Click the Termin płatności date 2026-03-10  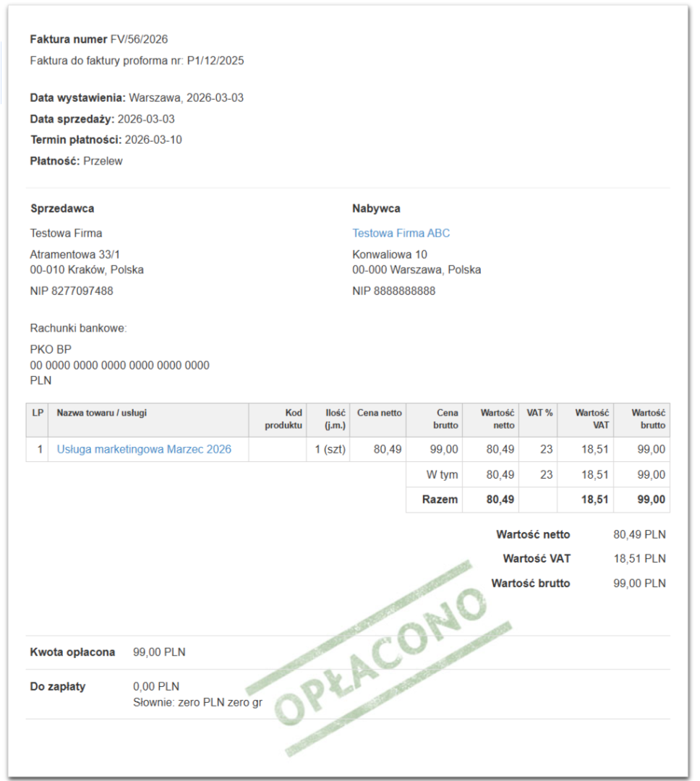(153, 140)
